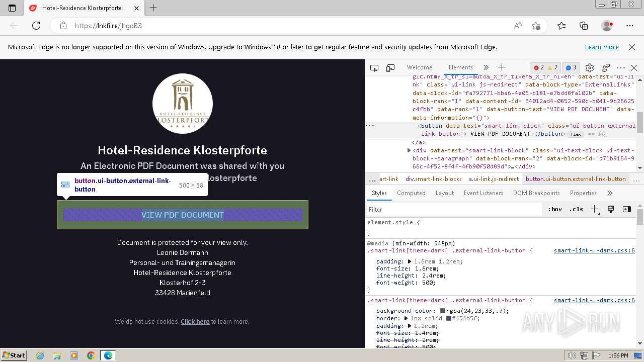Open DevTools settings gear
Screen dimensions: 644x362
point(590,68)
